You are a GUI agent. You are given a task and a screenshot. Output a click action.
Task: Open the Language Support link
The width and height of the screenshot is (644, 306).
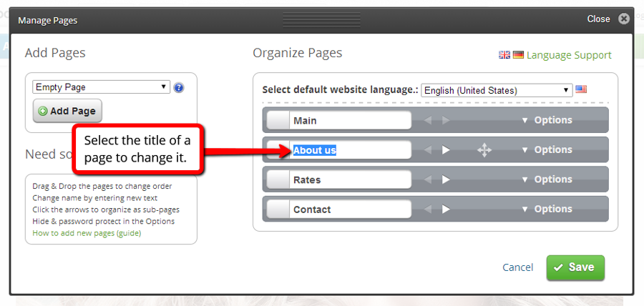coord(569,55)
